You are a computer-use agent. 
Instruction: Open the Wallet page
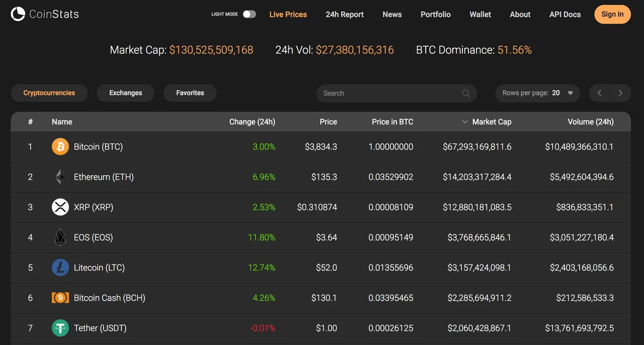click(x=480, y=15)
